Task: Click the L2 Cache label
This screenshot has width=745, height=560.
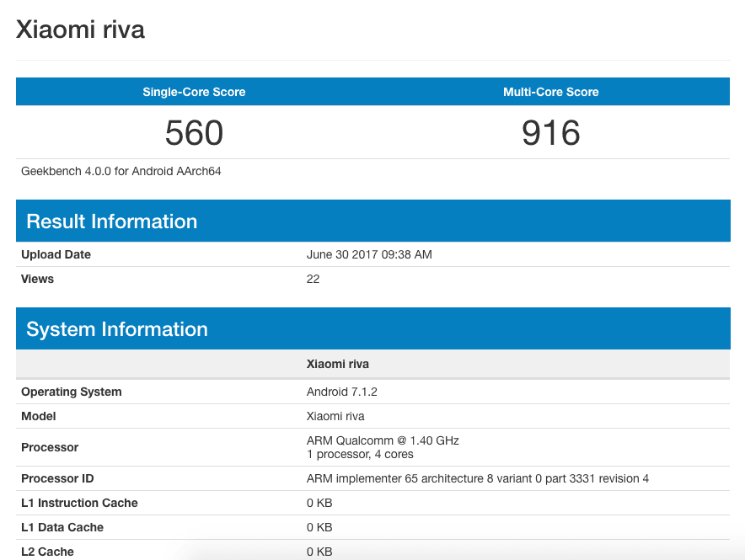Action: 47,552
